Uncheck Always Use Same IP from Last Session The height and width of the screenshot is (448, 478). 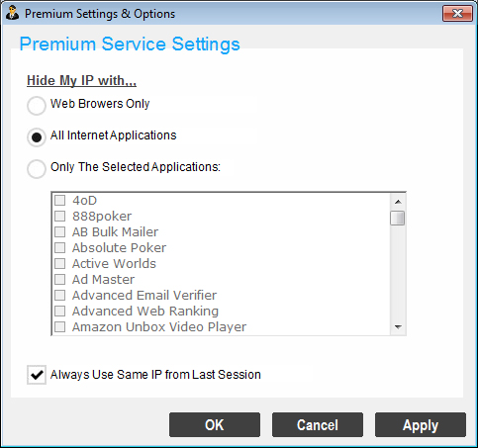pos(37,375)
